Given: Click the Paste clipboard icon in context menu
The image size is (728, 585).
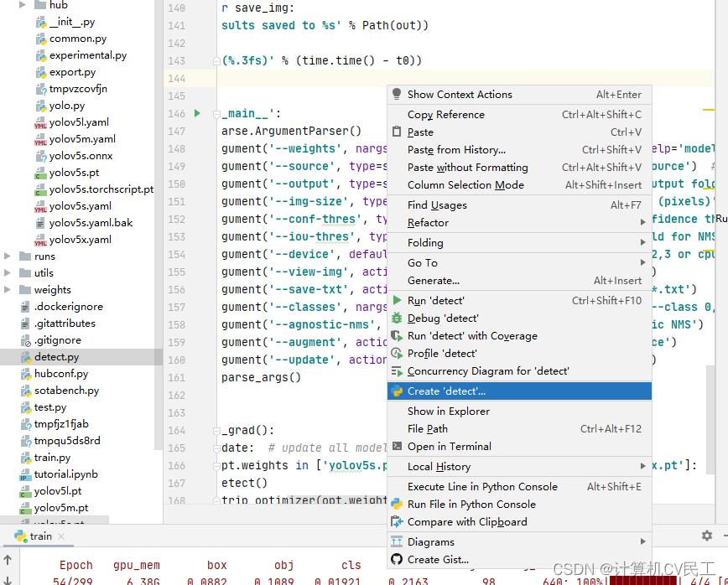Looking at the screenshot, I should [x=395, y=132].
